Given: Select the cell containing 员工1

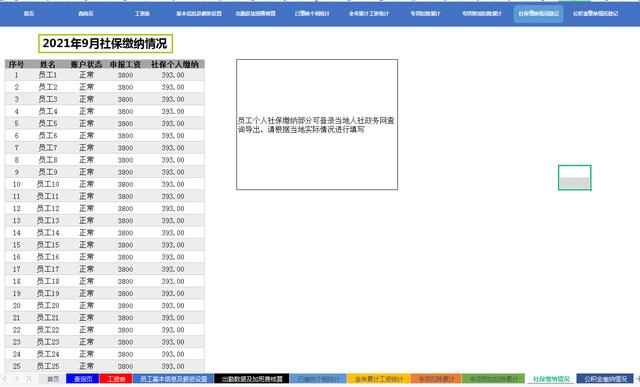Looking at the screenshot, I should (48, 75).
